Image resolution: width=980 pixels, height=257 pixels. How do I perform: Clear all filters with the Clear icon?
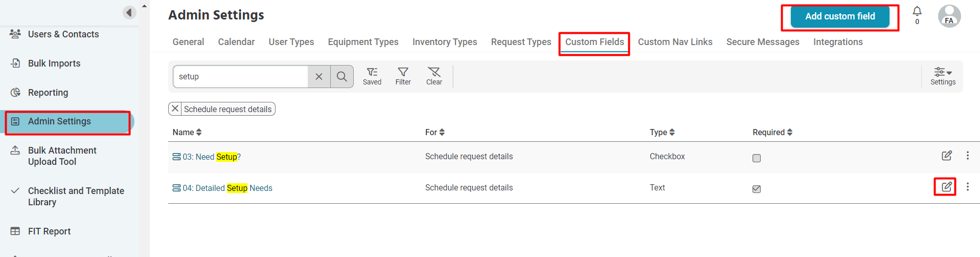[434, 76]
